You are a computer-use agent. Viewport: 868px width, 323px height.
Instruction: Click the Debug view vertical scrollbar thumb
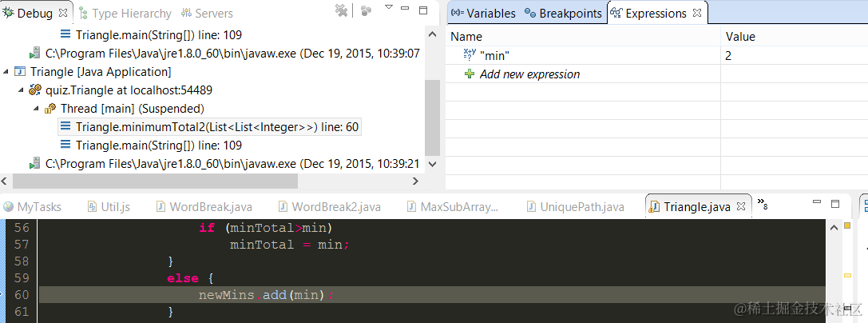coord(433,118)
